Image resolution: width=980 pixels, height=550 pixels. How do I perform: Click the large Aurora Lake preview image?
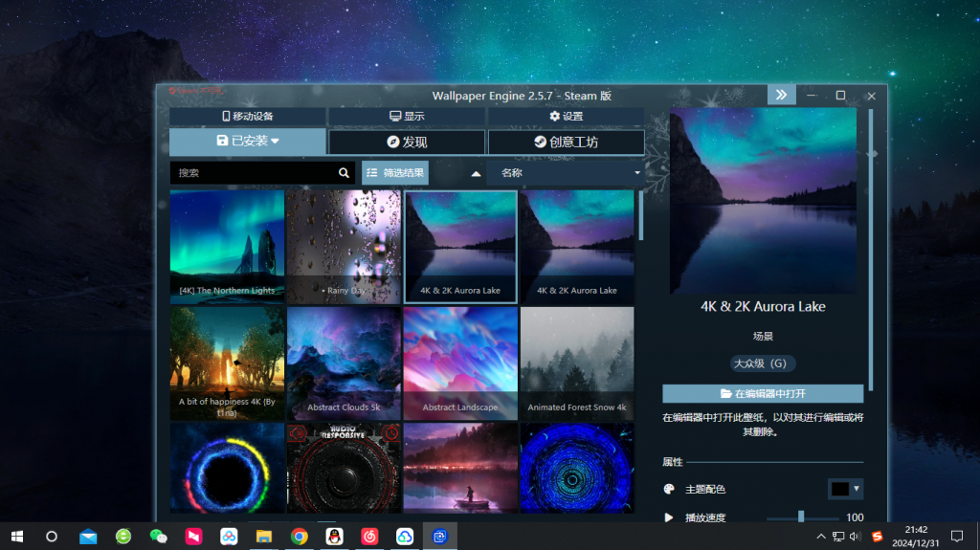click(763, 201)
